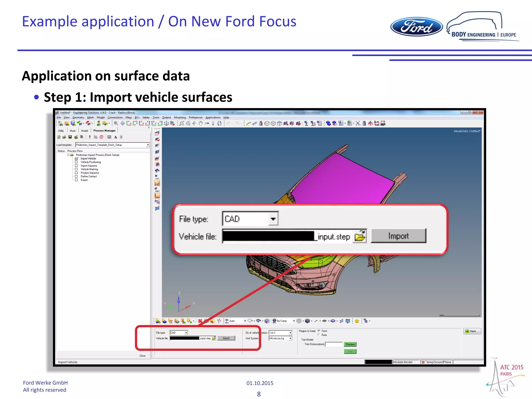532x399 pixels.
Task: Switch to the Mask tab
Action: pos(73,131)
